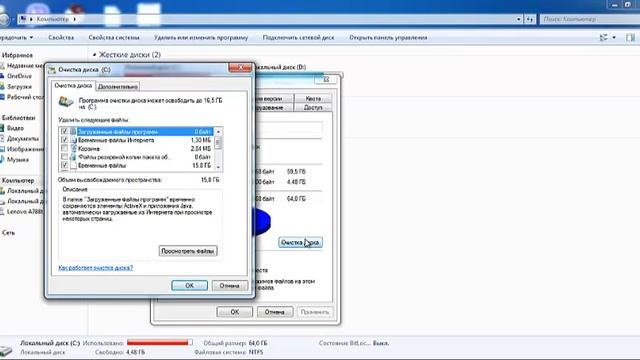Uncheck Загруженные файлы программ checkbox
640x360 pixels.
coord(64,131)
